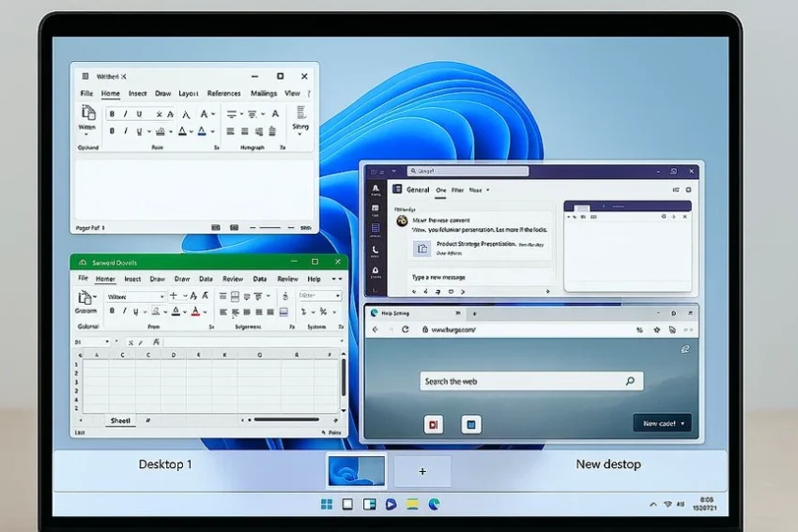The height and width of the screenshot is (532, 798).
Task: Open the Product Strategy Presentation attachment
Action: click(x=479, y=249)
